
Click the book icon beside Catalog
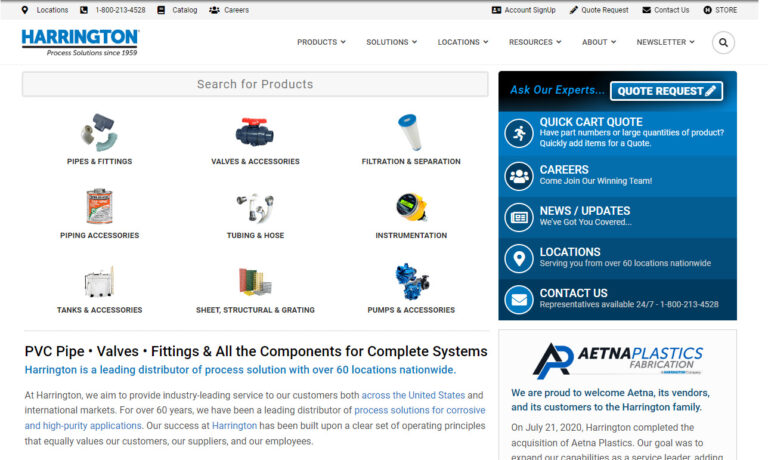click(161, 10)
